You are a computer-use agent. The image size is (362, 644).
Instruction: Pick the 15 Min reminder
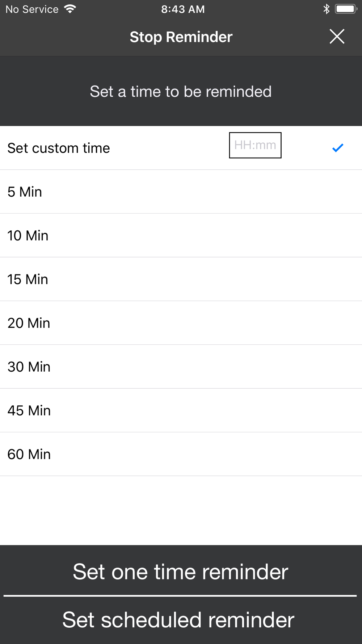[28, 279]
